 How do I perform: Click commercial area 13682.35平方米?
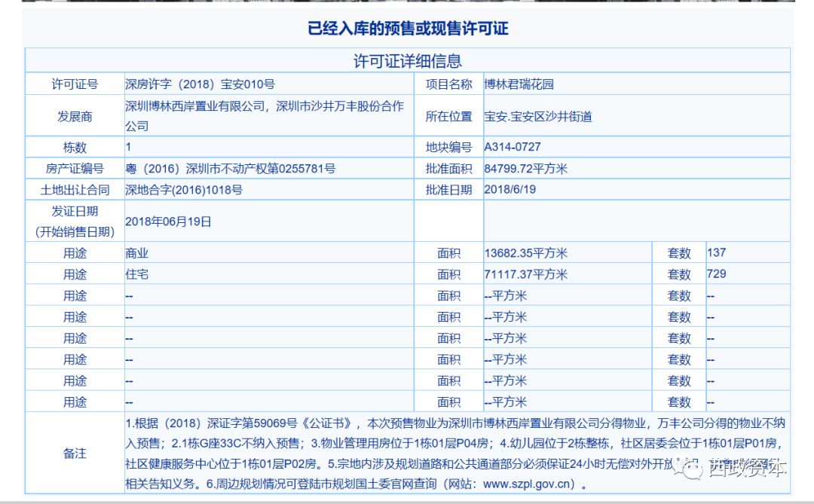(x=526, y=253)
